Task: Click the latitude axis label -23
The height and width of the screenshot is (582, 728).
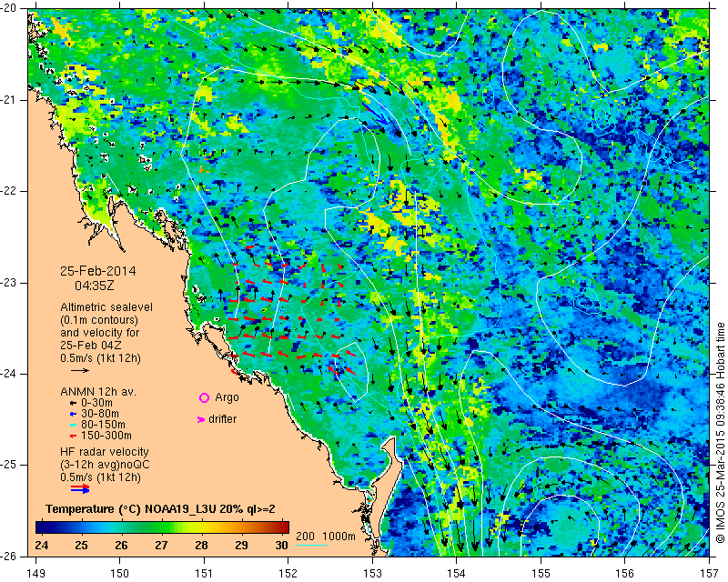Action: click(8, 283)
